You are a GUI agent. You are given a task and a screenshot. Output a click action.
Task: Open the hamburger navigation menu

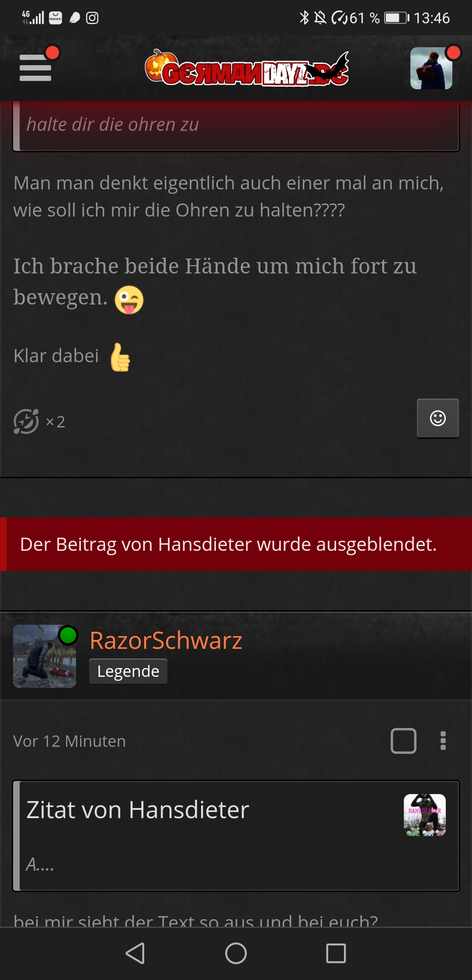click(x=35, y=68)
